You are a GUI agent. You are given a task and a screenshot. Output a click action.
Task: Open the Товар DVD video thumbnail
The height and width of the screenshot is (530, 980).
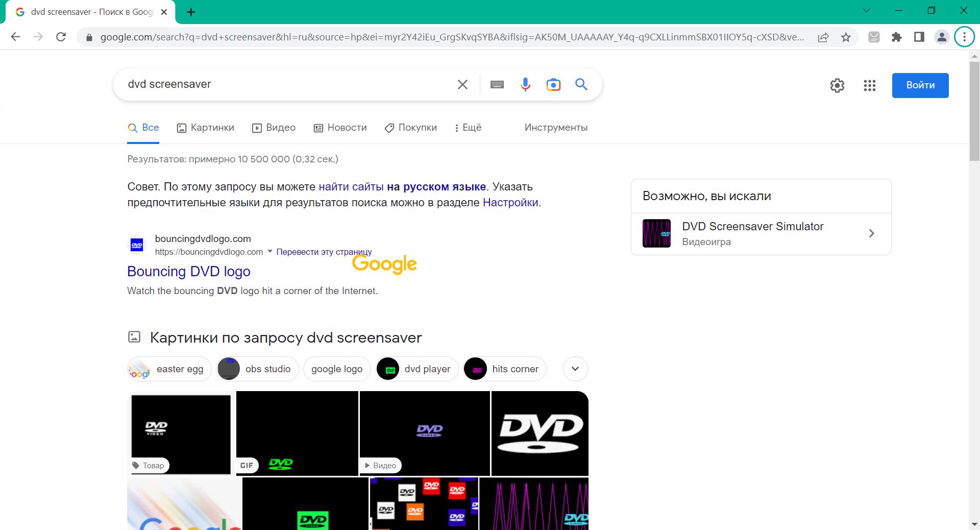(x=181, y=433)
